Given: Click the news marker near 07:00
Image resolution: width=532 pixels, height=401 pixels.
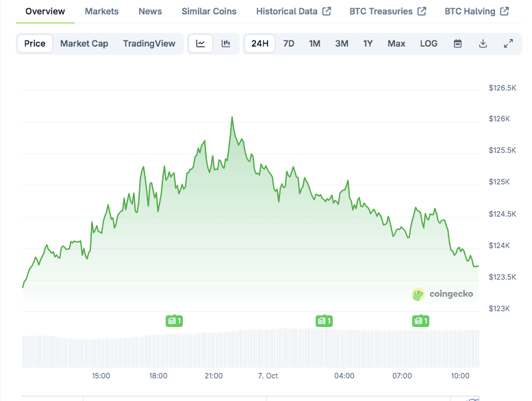Looking at the screenshot, I should (x=420, y=320).
